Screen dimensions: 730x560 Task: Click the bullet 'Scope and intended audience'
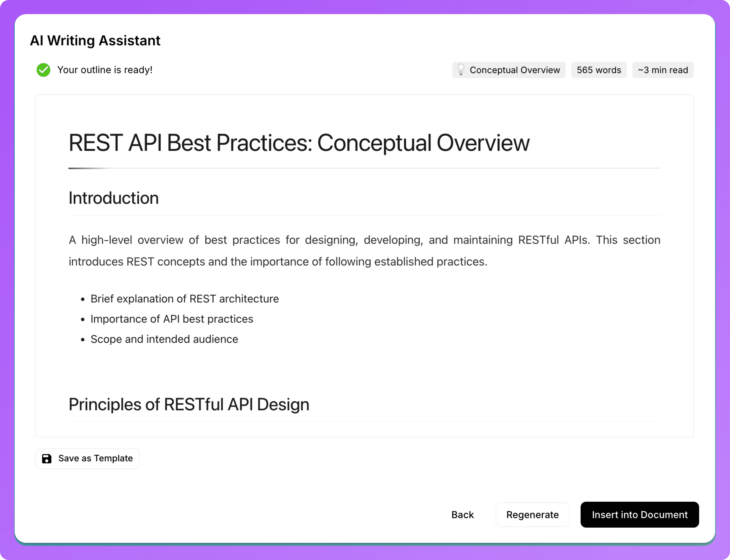(x=164, y=339)
